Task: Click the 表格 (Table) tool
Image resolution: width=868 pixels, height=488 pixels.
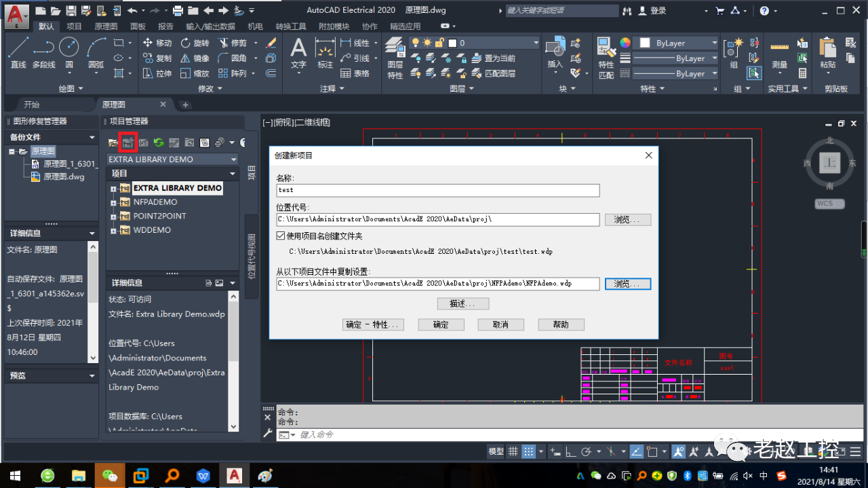Action: click(x=355, y=73)
